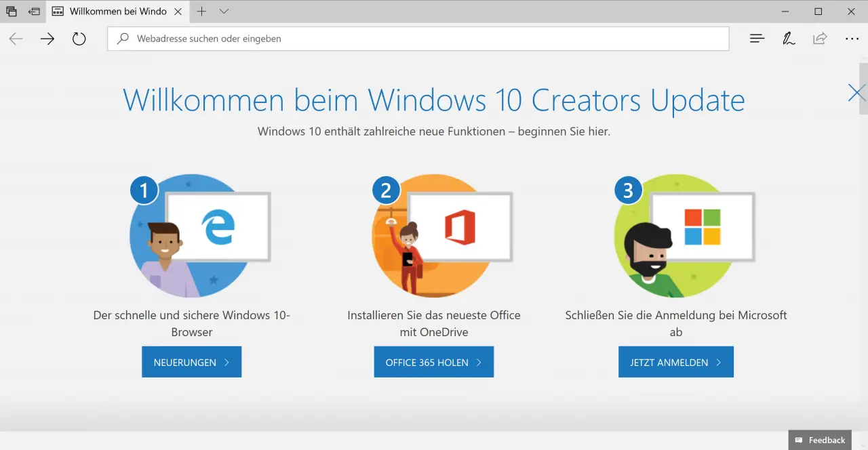Open the Hub favorites and history

(x=757, y=39)
